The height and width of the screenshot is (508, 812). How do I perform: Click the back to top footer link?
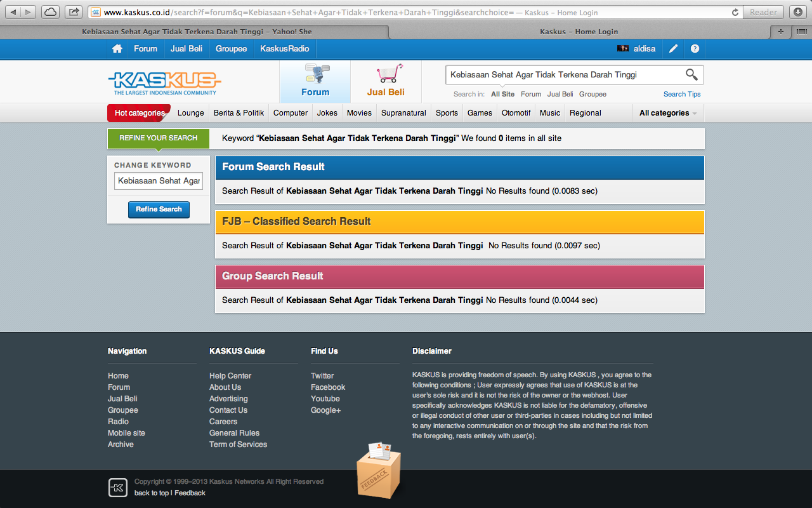[152, 493]
